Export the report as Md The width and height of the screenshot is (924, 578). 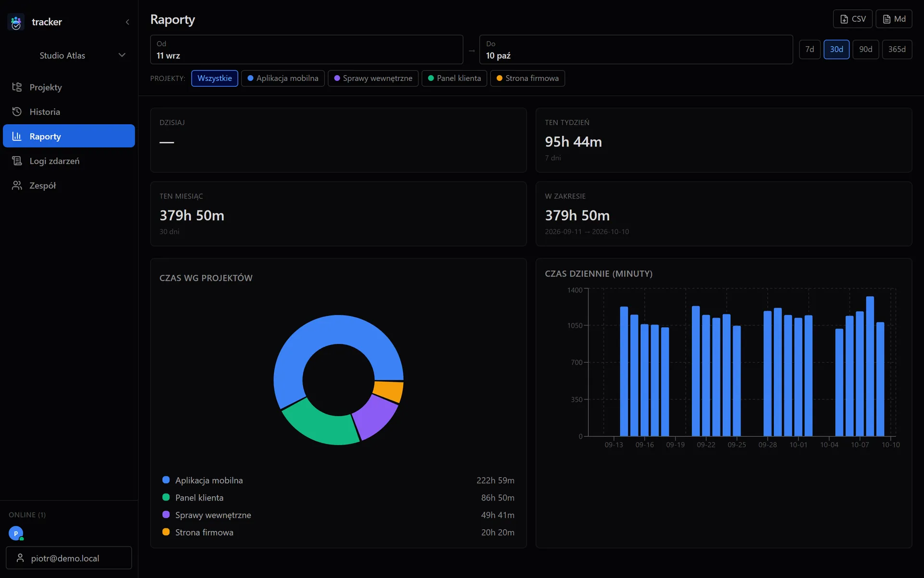click(x=894, y=19)
